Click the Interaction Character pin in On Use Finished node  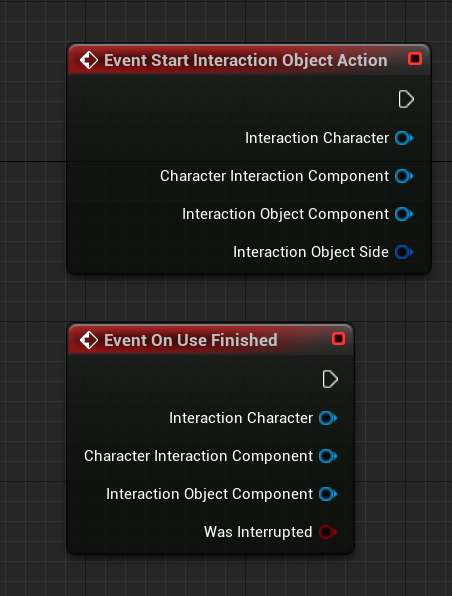(x=328, y=418)
